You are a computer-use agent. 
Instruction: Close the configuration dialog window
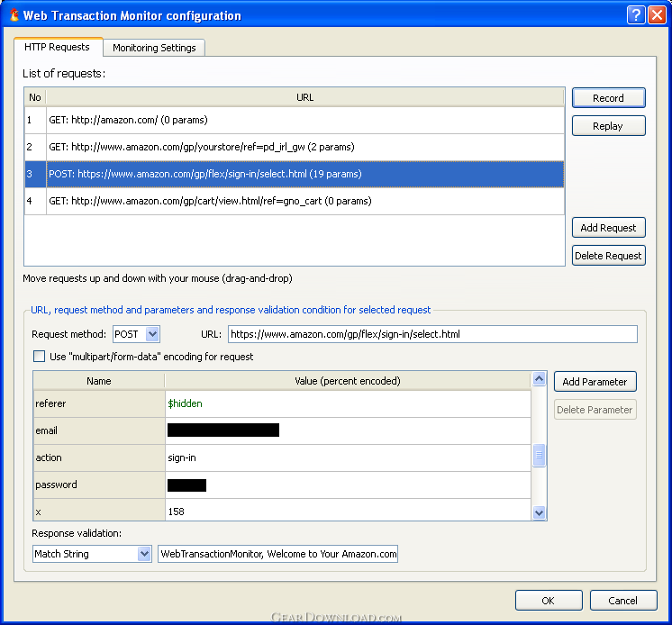[x=657, y=15]
